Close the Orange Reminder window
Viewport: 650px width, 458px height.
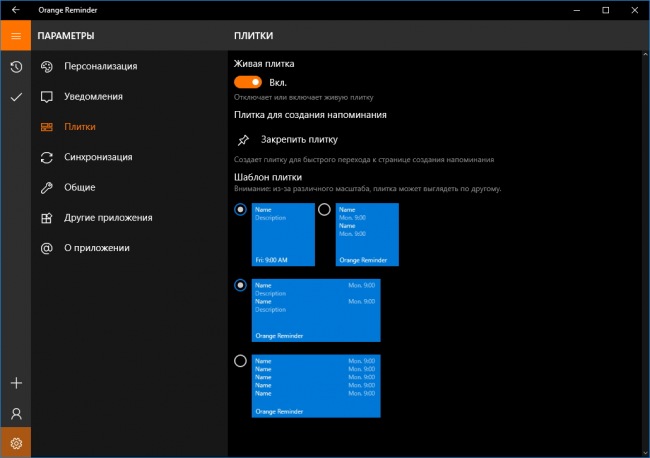(635, 10)
